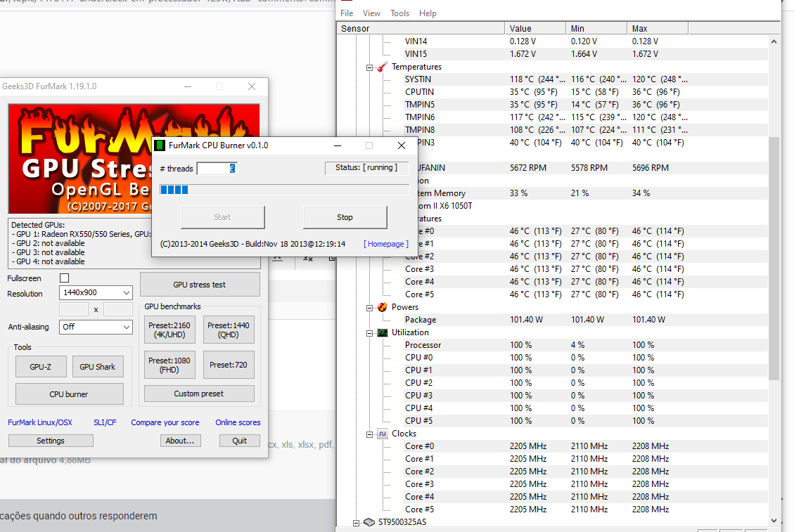Run the Preset:1440 (QHD) benchmark
Screen dimensions: 794x532
coord(229,330)
